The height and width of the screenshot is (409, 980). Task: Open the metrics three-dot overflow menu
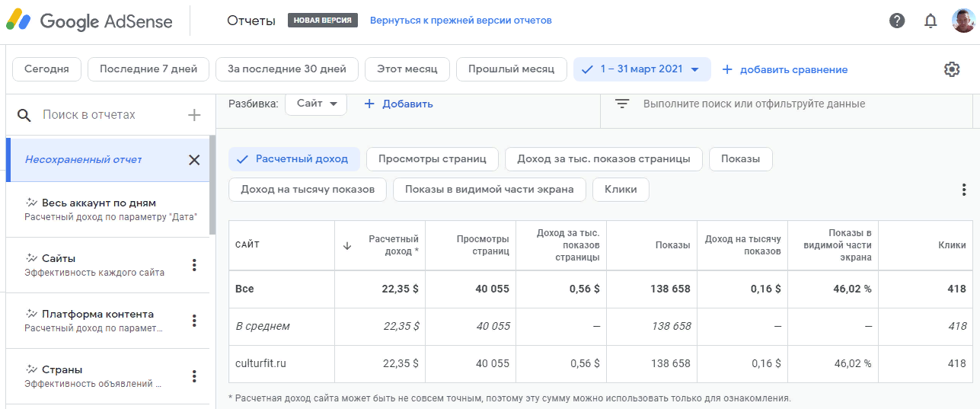(x=963, y=190)
